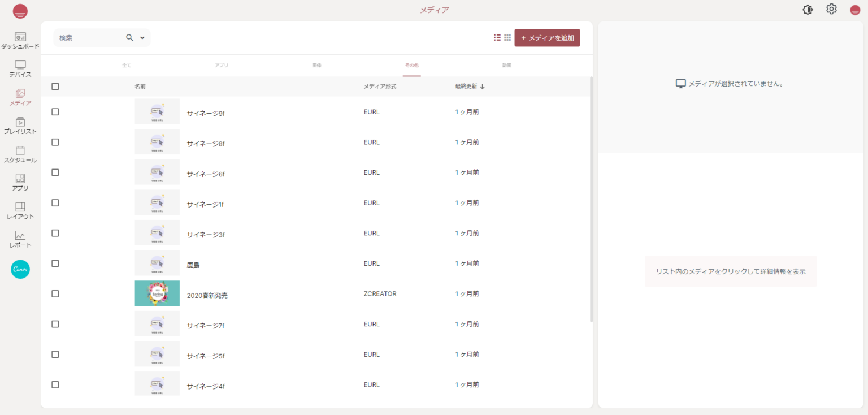Viewport: 868px width, 415px height.
Task: Click the メディアを追加 button
Action: [x=547, y=38]
